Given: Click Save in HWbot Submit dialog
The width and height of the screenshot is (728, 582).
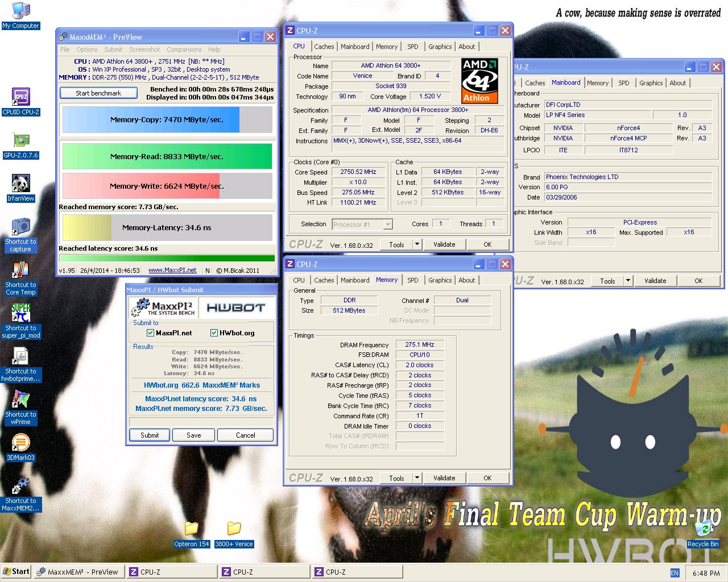Looking at the screenshot, I should coord(194,435).
